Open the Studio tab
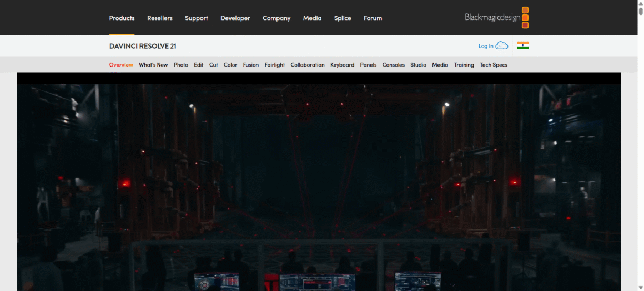 click(418, 65)
